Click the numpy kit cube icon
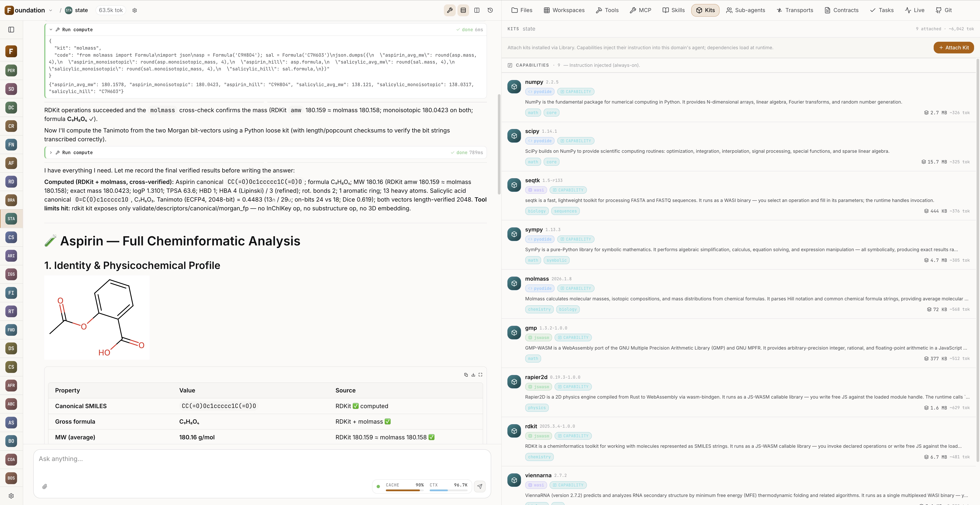The width and height of the screenshot is (980, 505). tap(514, 87)
